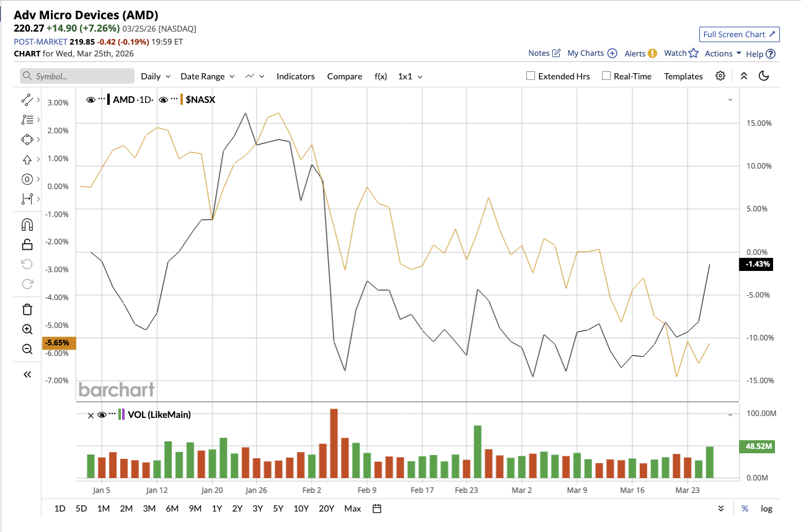801x532 pixels.
Task: Open chart settings gear
Action: pyautogui.click(x=720, y=76)
